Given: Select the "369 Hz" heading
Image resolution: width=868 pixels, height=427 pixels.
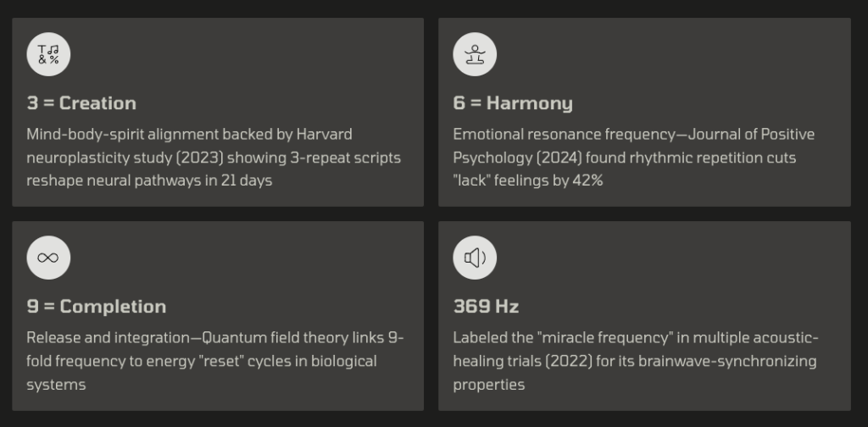Looking at the screenshot, I should tap(486, 307).
